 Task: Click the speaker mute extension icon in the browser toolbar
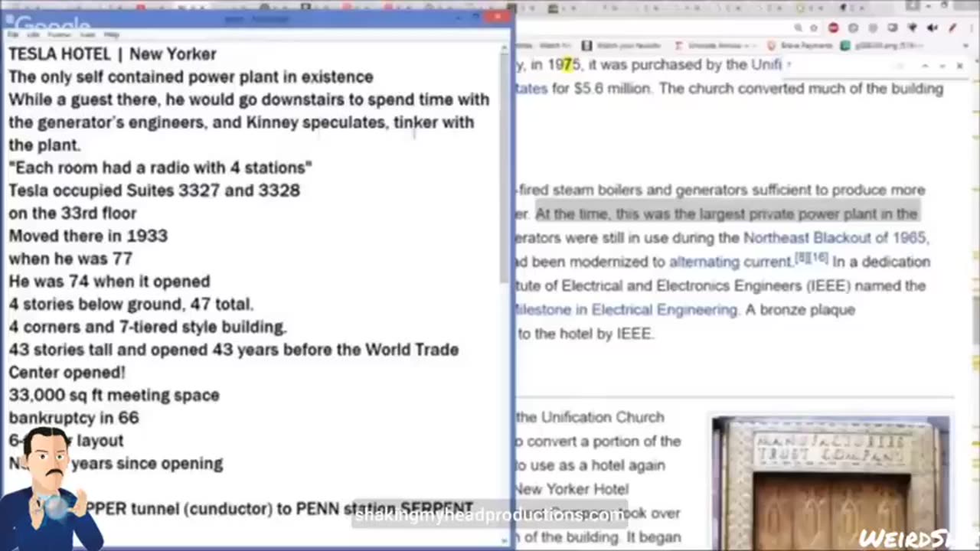point(932,28)
